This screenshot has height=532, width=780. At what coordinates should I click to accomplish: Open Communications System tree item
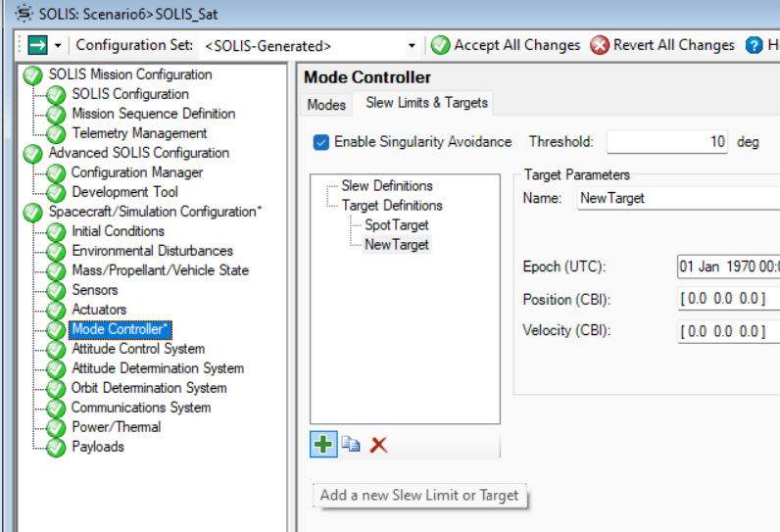pyautogui.click(x=141, y=408)
